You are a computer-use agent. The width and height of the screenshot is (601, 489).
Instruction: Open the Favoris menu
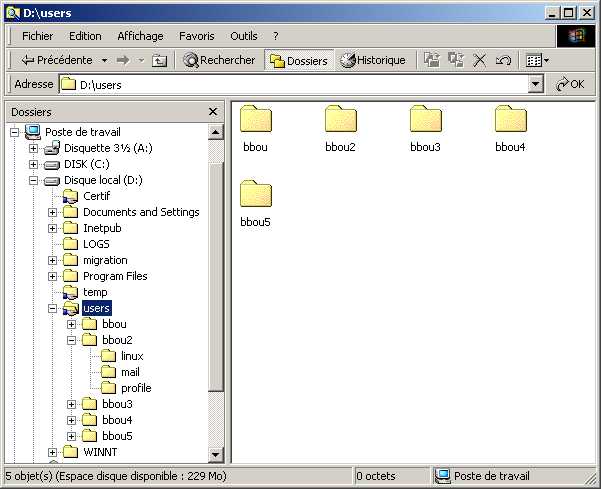pyautogui.click(x=197, y=36)
